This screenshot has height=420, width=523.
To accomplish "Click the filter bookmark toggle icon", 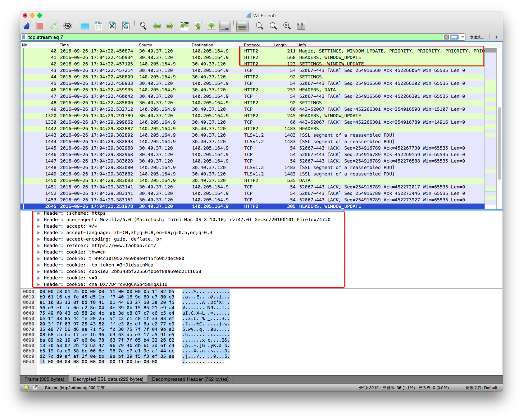I will coord(24,37).
